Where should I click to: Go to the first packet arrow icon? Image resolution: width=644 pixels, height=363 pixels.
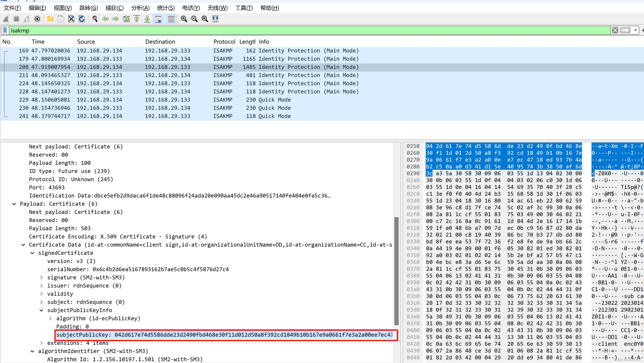137,19
